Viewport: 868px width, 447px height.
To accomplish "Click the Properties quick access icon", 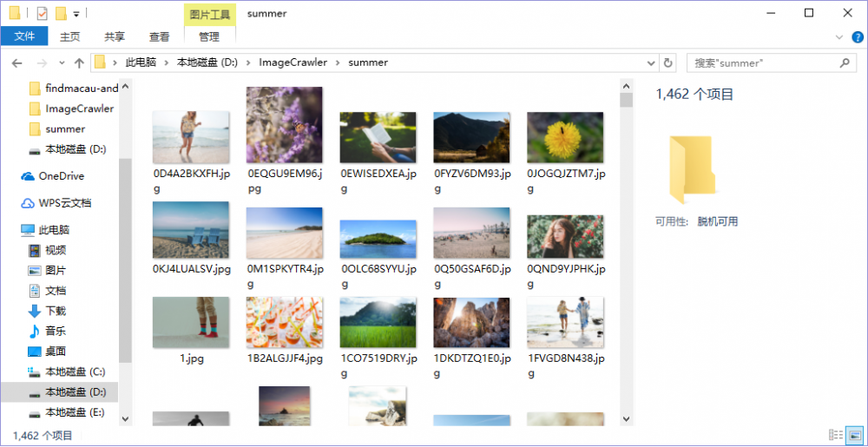I will [42, 13].
